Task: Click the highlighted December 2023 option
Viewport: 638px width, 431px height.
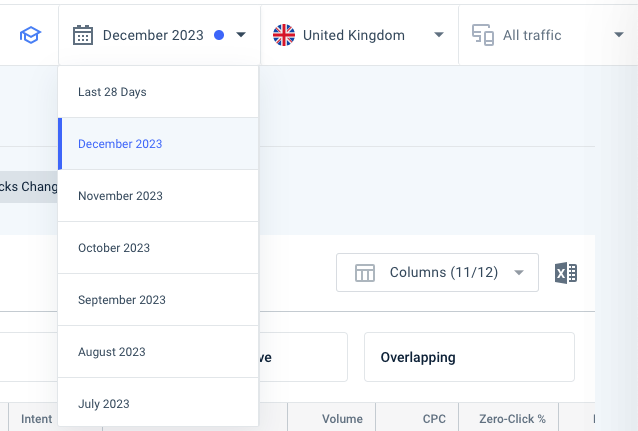Action: (158, 144)
